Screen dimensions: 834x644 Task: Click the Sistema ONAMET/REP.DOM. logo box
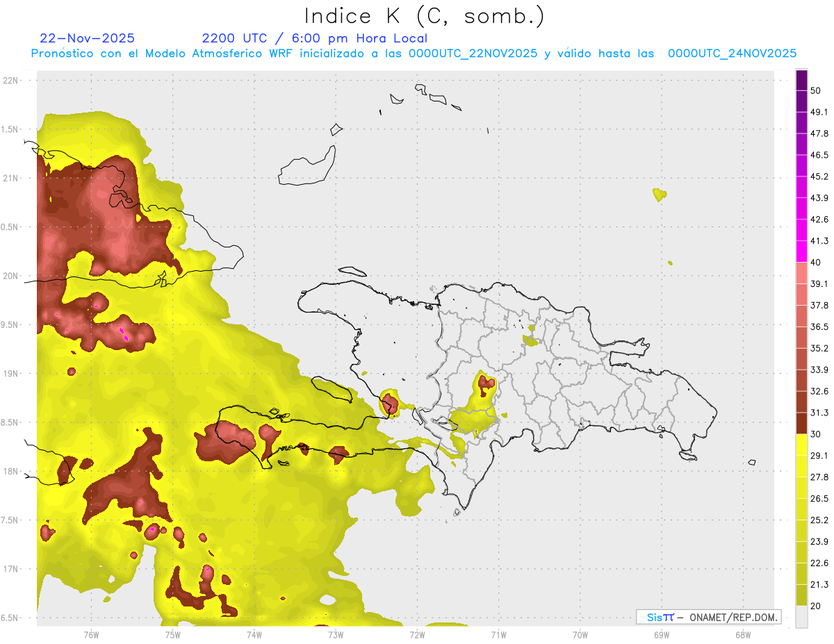pyautogui.click(x=708, y=617)
